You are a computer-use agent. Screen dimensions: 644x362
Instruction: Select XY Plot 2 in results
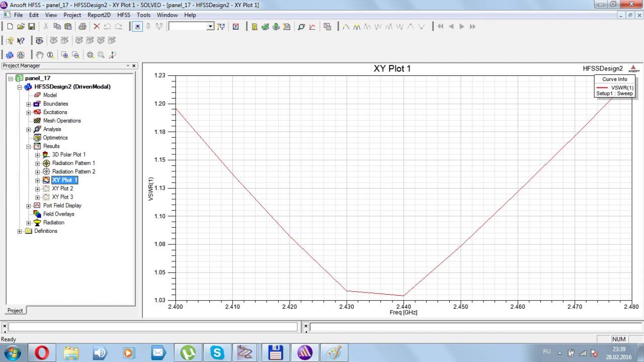[x=62, y=189]
